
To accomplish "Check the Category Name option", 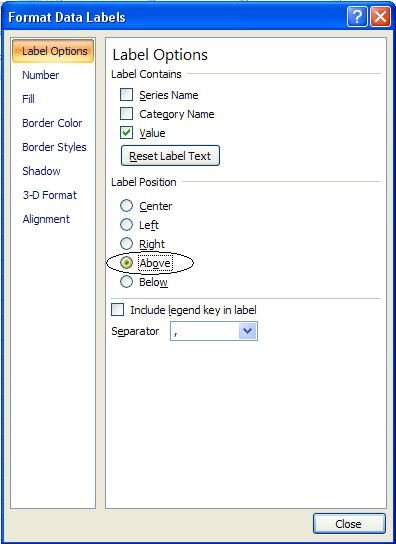I will (x=126, y=113).
